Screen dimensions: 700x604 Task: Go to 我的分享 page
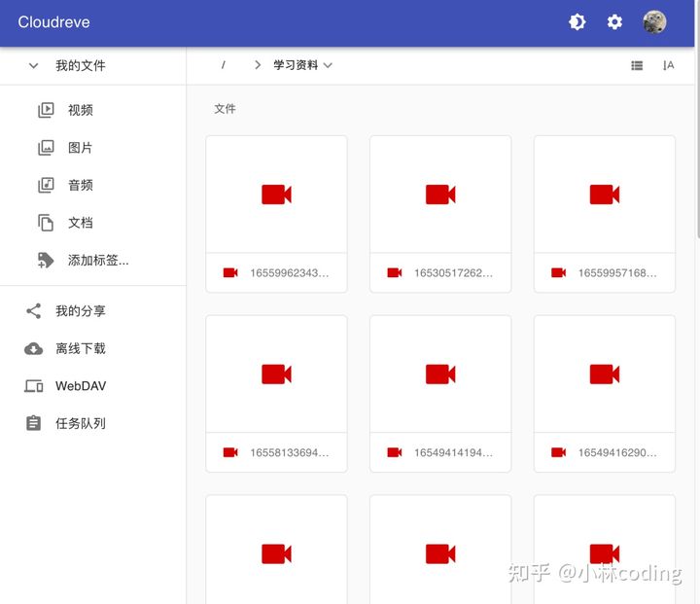[x=81, y=311]
